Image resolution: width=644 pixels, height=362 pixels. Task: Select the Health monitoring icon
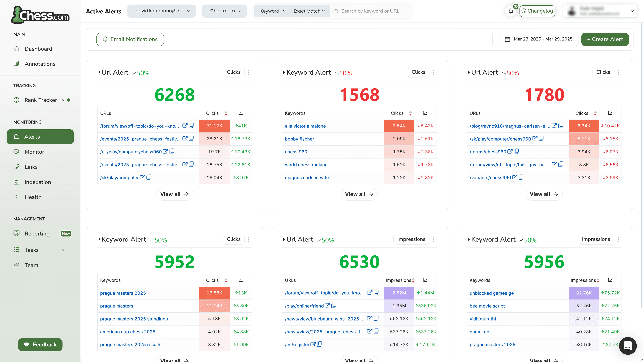pyautogui.click(x=16, y=197)
